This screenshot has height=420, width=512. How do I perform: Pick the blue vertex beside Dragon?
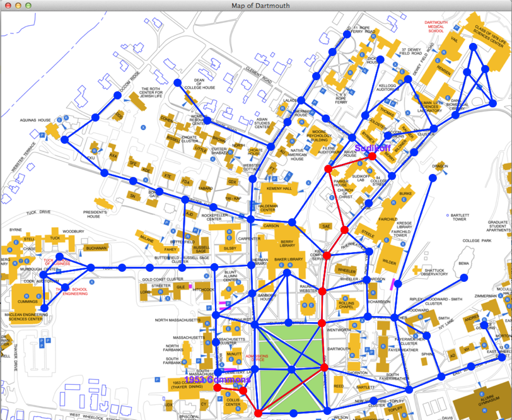pyautogui.click(x=433, y=178)
